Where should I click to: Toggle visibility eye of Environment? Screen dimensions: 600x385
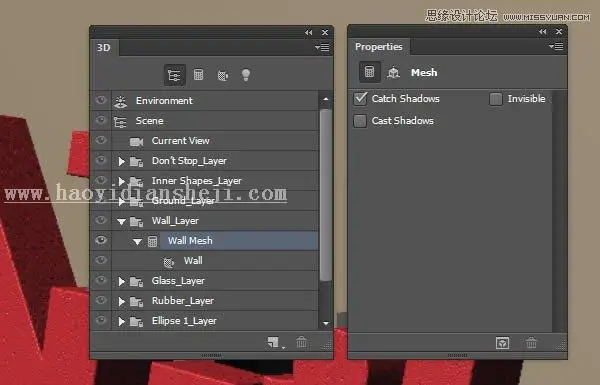[101, 100]
